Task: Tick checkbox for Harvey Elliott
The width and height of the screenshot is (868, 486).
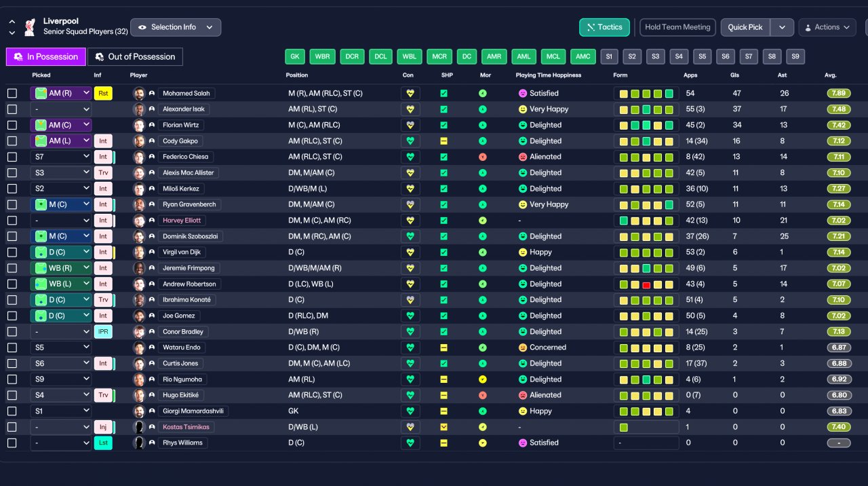Action: [x=12, y=221]
